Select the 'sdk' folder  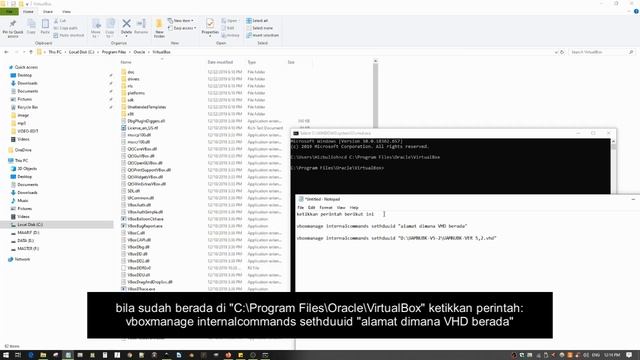point(131,100)
